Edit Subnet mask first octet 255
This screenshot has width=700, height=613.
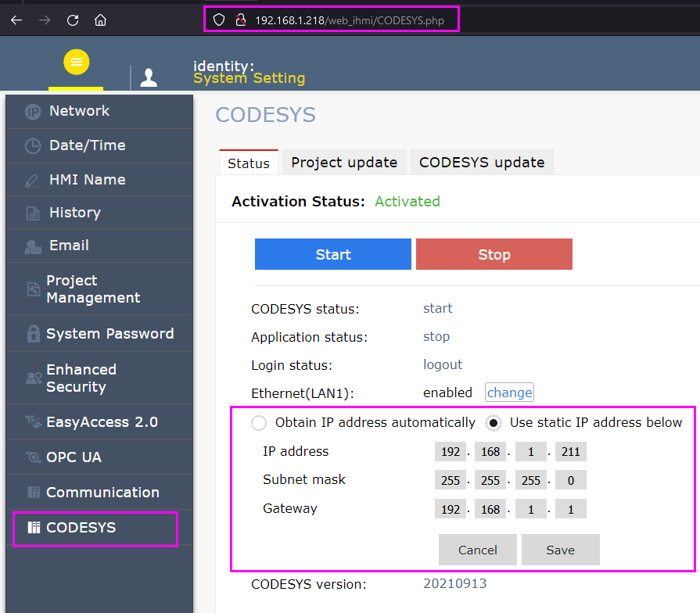451,481
